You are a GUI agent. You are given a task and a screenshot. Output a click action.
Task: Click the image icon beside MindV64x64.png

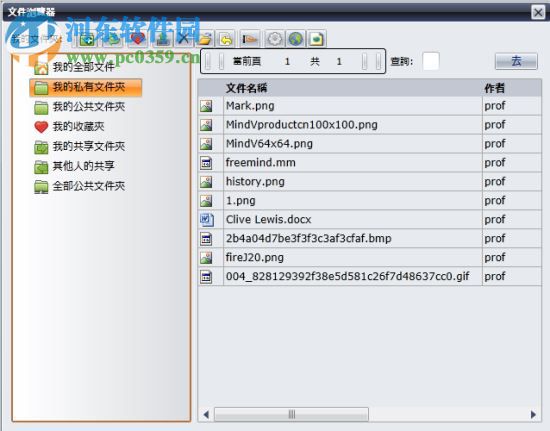pos(206,144)
